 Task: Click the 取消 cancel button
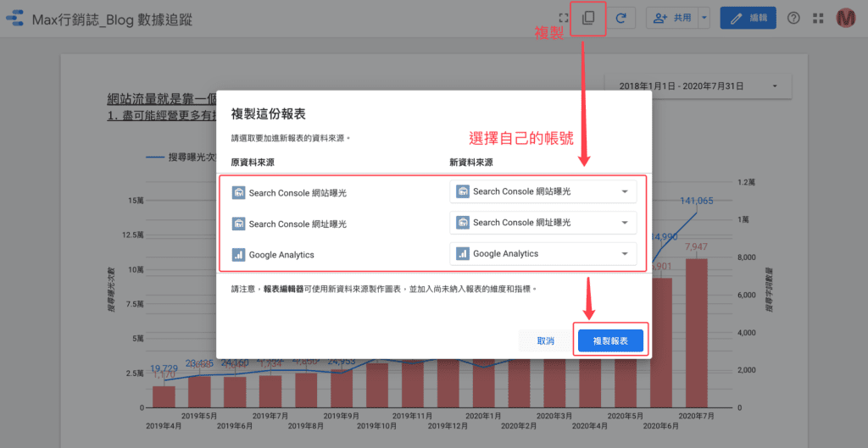tap(545, 340)
